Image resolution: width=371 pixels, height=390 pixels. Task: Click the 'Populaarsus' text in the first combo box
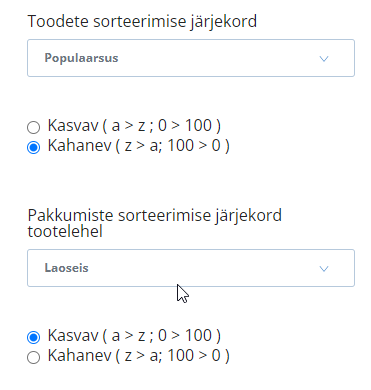pos(81,58)
